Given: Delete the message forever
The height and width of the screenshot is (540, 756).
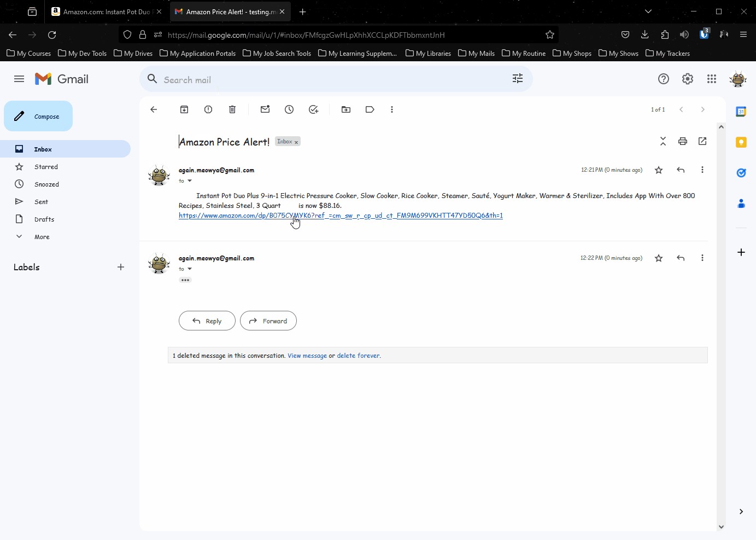Looking at the screenshot, I should [358, 356].
